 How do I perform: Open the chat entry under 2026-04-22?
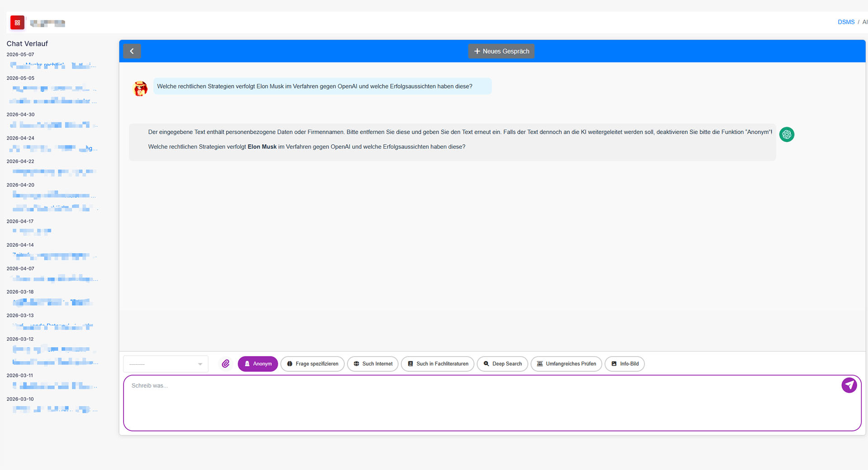coord(54,172)
